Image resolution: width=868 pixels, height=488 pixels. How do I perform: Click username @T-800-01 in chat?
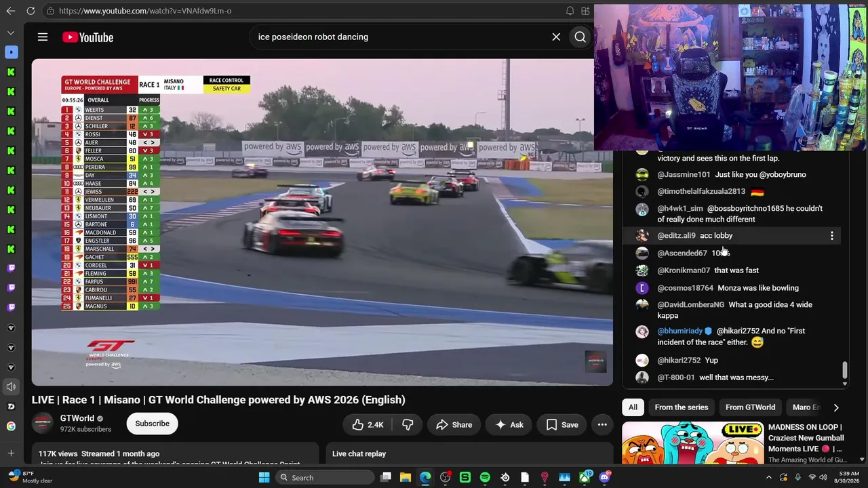pos(676,378)
